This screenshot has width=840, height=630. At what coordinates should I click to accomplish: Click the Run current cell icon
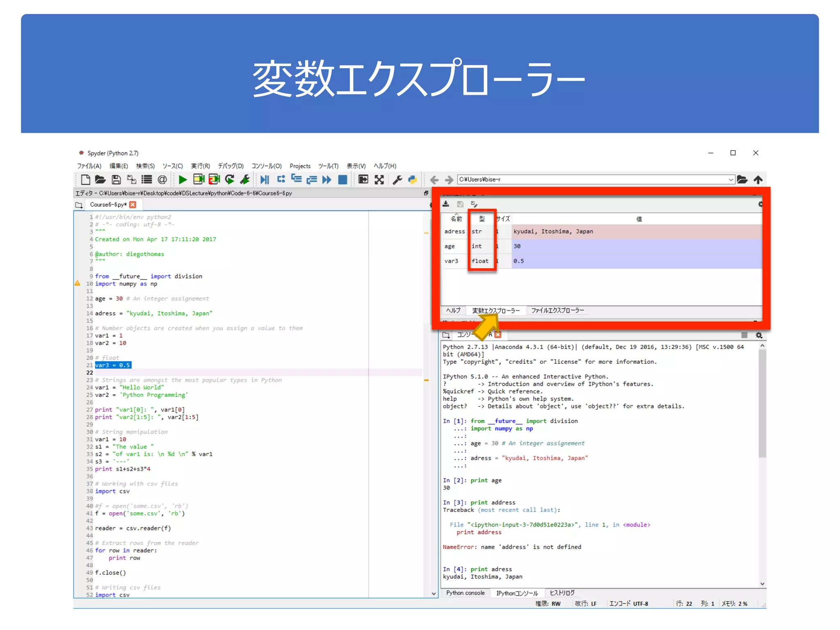199,180
